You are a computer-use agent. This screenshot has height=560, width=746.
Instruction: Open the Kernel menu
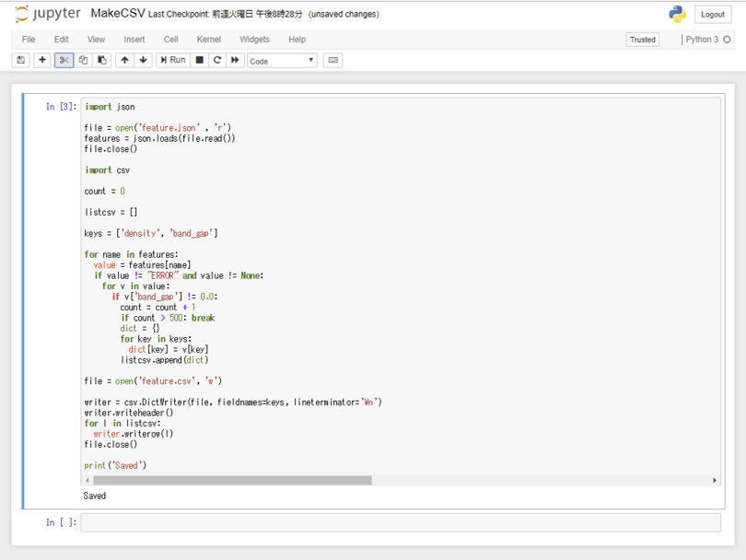[x=208, y=39]
